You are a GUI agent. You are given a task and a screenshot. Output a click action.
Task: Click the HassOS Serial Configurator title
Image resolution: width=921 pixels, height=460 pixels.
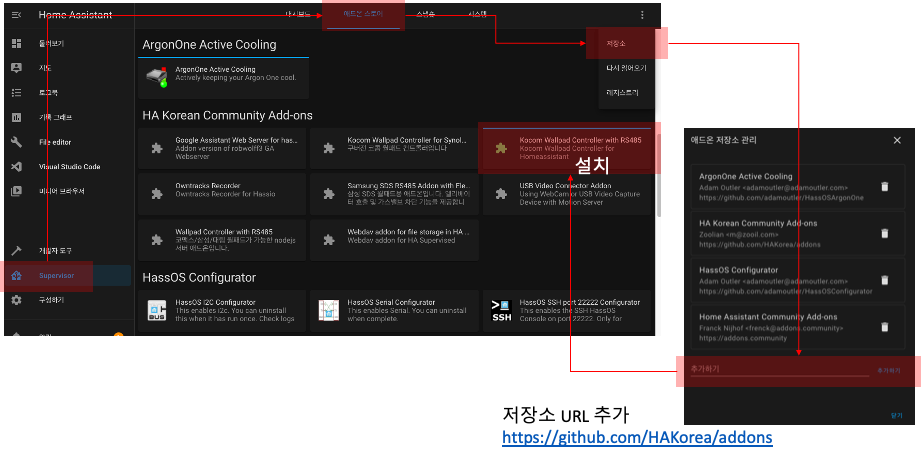pyautogui.click(x=391, y=303)
